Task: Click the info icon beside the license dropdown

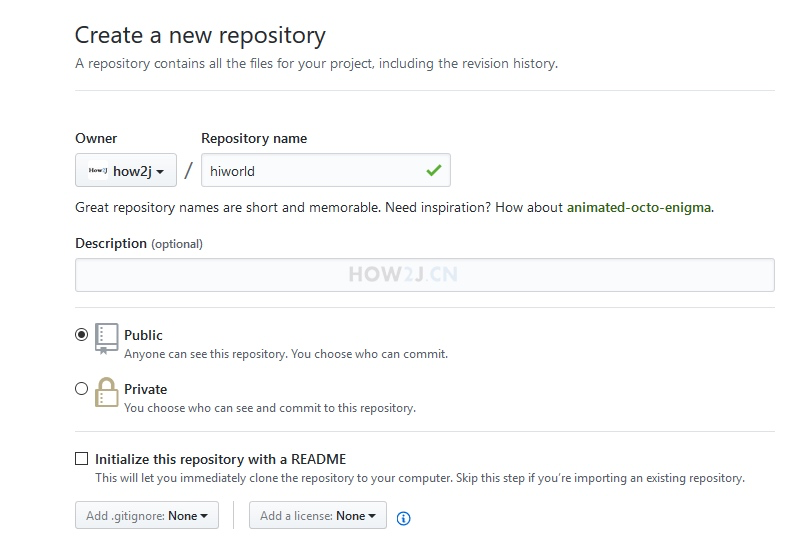Action: click(404, 518)
